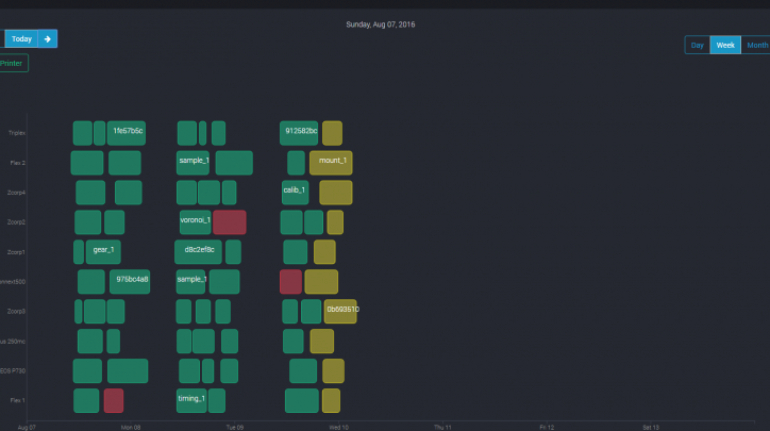Select yellow queued job on Zcorp4 row
This screenshot has width=770, height=431.
(x=336, y=192)
